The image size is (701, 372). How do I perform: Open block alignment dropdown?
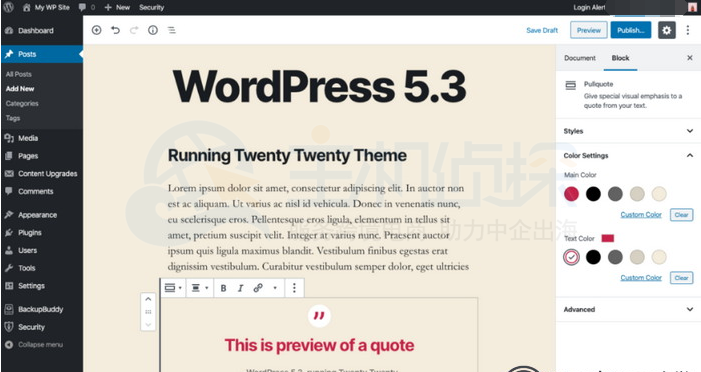(200, 288)
